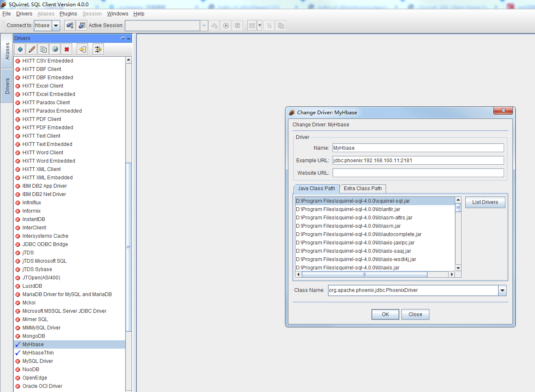535x392 pixels.
Task: Click the driver list vertical scrollbar thumb
Action: coord(129,247)
